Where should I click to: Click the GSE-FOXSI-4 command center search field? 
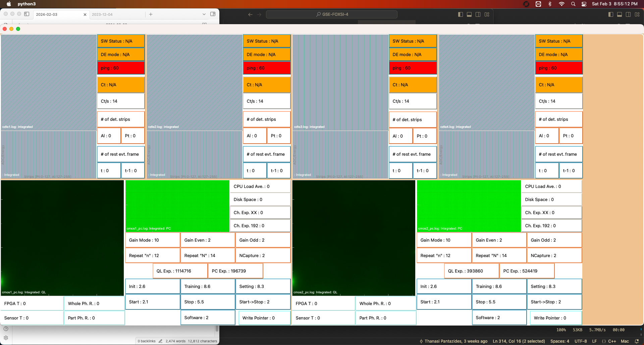point(332,14)
